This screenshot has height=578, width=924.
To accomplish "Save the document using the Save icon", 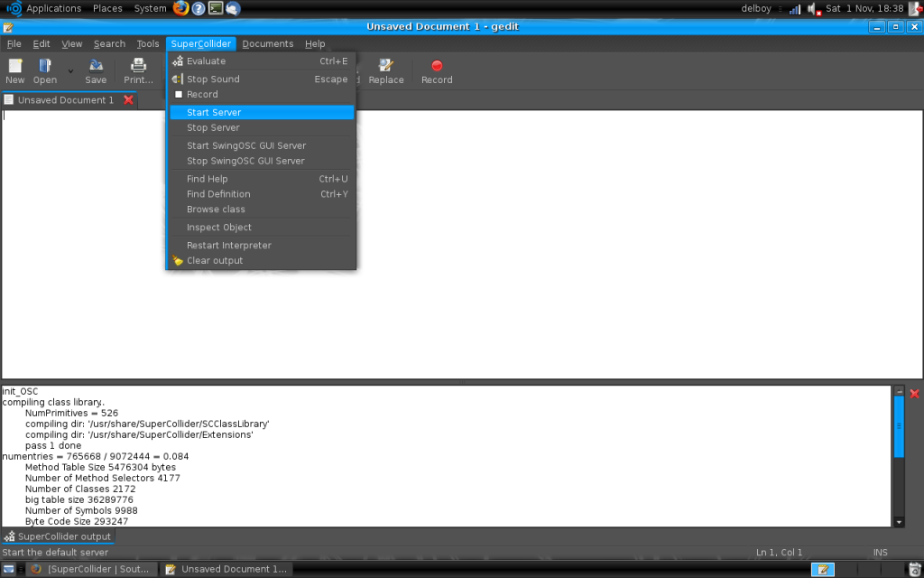I will [x=96, y=70].
